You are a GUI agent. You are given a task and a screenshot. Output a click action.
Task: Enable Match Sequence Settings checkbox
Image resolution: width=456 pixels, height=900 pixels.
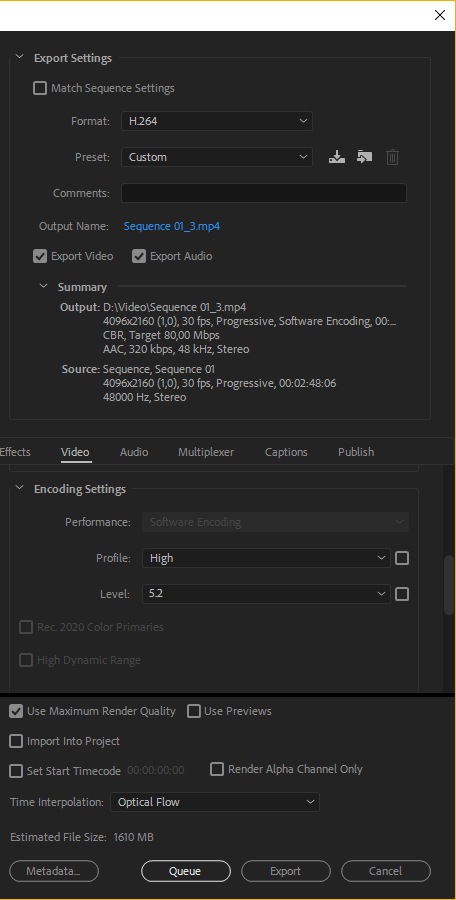(40, 88)
